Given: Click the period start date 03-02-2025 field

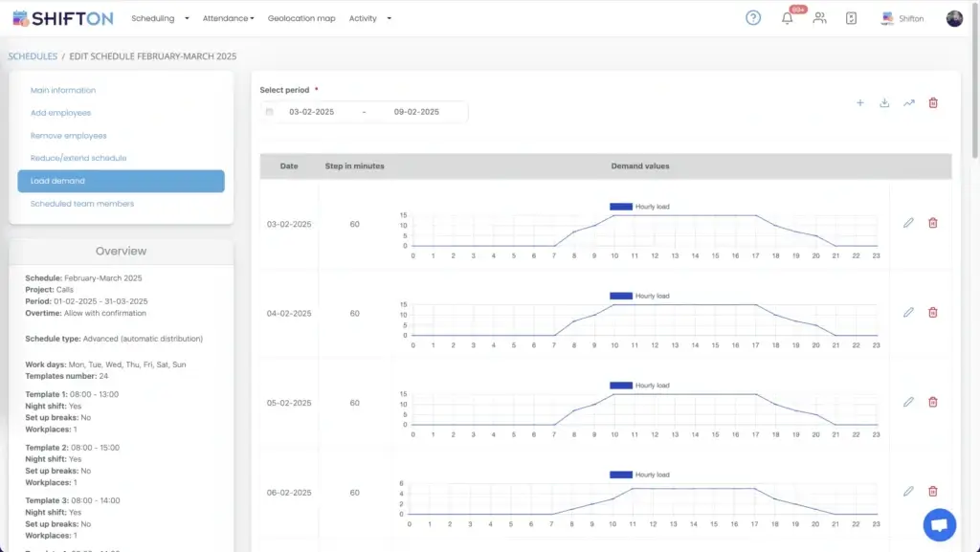Looking at the screenshot, I should [x=311, y=112].
